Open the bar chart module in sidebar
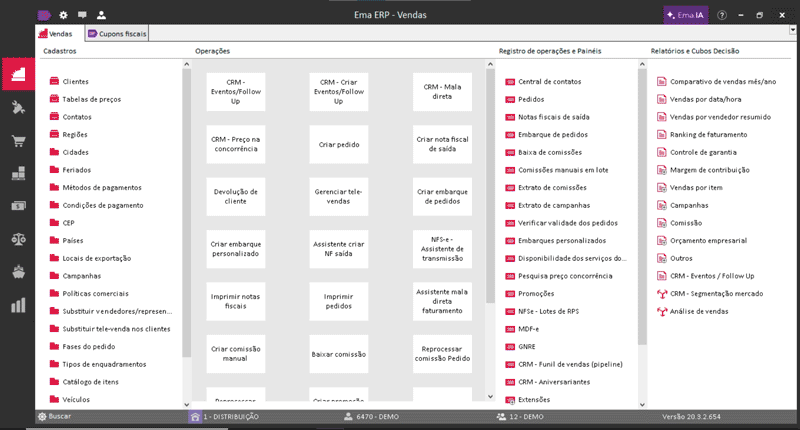The image size is (800, 430). coord(18,305)
